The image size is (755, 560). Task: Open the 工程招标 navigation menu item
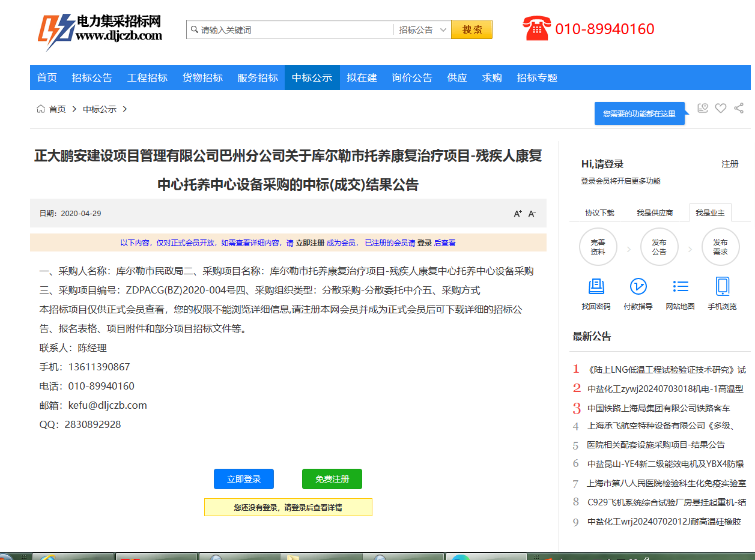pos(147,77)
